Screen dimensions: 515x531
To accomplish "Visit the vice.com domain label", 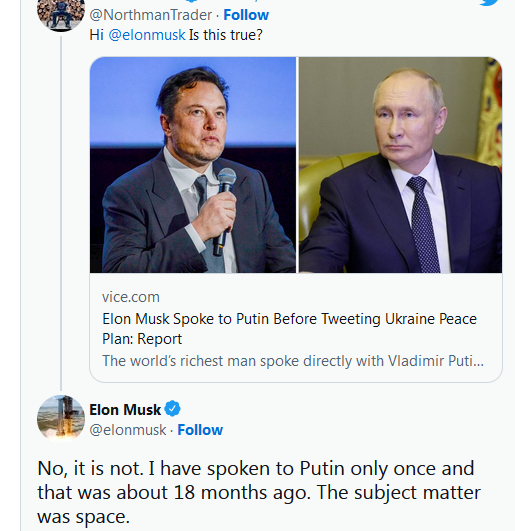I will [131, 297].
